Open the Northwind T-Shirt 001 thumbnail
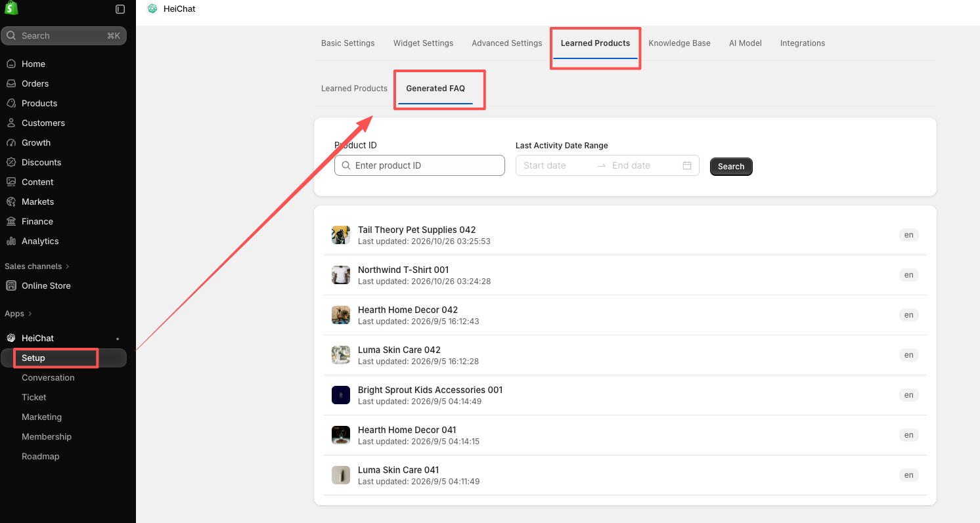 [x=341, y=275]
